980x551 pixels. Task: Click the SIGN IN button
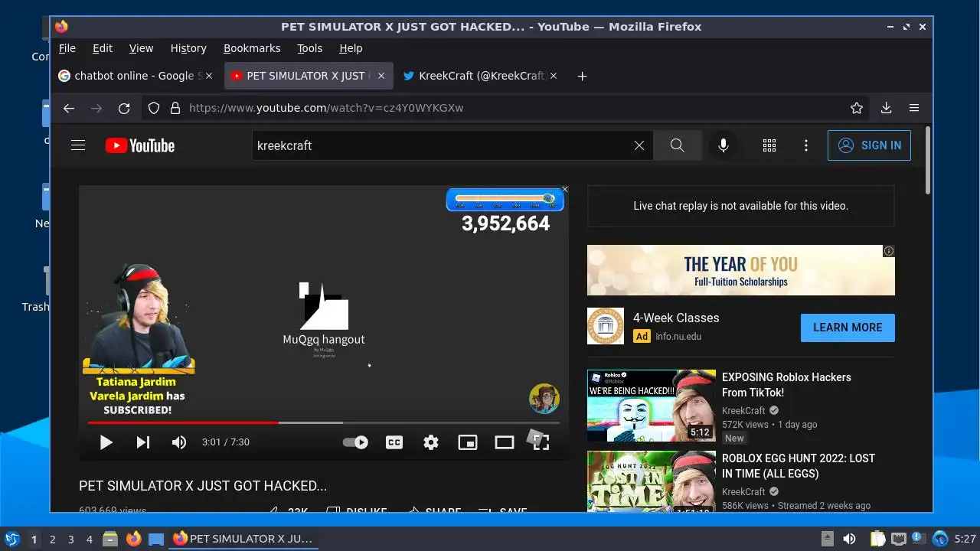pos(869,145)
